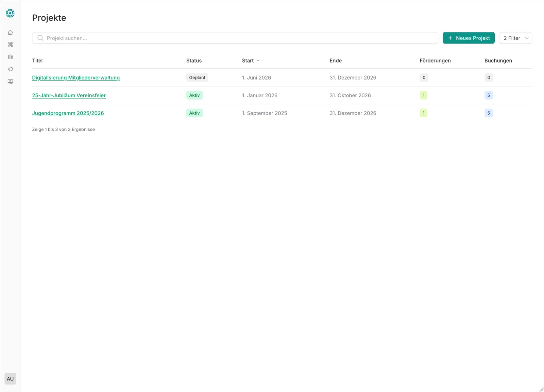544x392 pixels.
Task: Focus the Projekt suchen search field
Action: [238, 38]
